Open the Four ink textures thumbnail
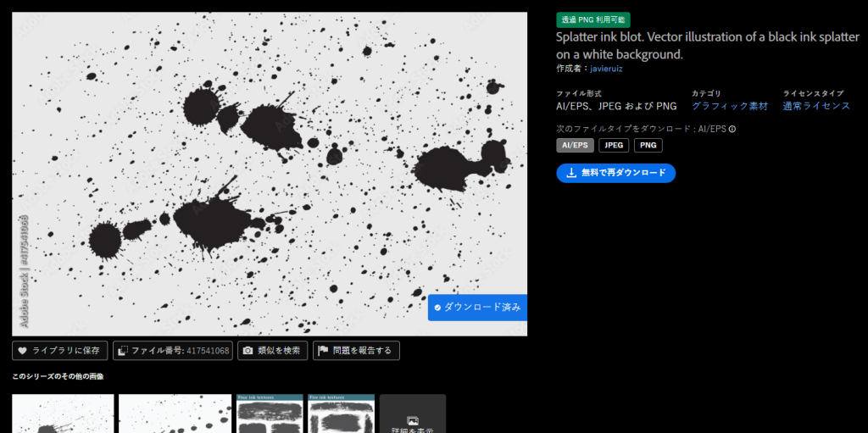 tap(269, 414)
